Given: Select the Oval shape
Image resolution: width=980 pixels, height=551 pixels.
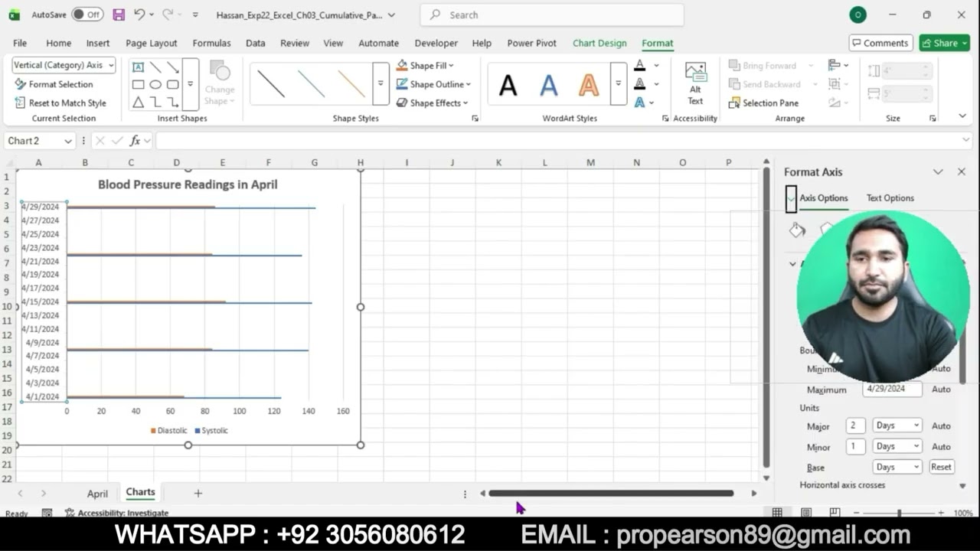Looking at the screenshot, I should click(155, 85).
